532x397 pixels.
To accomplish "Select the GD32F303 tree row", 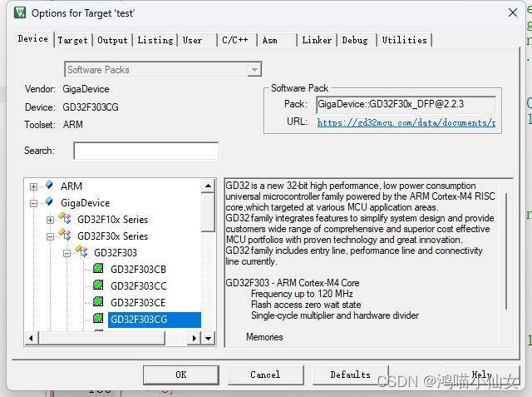I will (x=116, y=253).
